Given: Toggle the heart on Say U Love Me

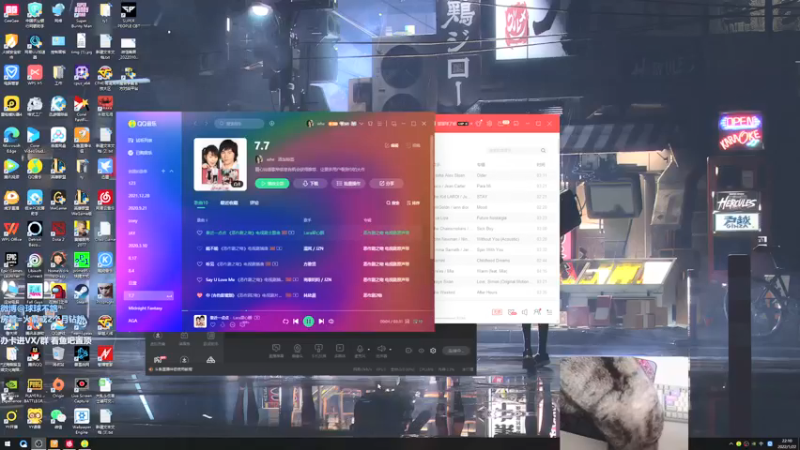Looking at the screenshot, I should [x=199, y=280].
